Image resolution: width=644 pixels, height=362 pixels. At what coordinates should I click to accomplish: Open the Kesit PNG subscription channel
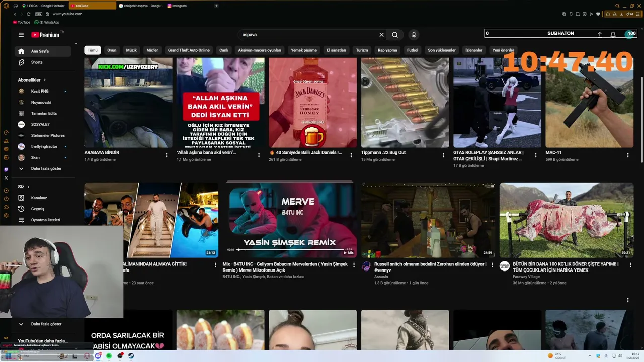pyautogui.click(x=44, y=91)
